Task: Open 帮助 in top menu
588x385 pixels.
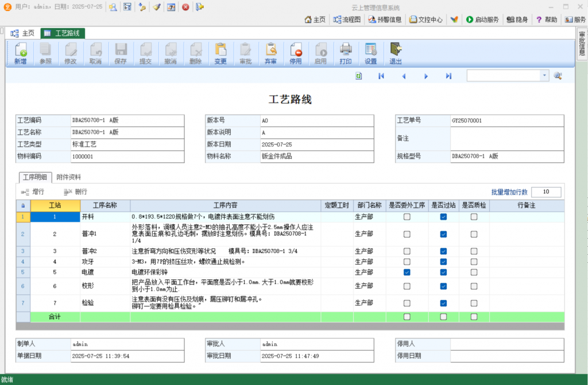Action: coord(547,20)
